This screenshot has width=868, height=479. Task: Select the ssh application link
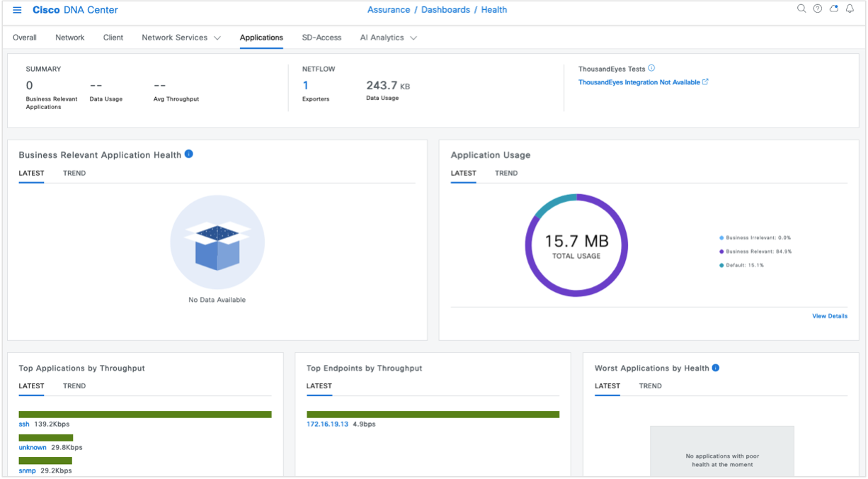pos(23,424)
